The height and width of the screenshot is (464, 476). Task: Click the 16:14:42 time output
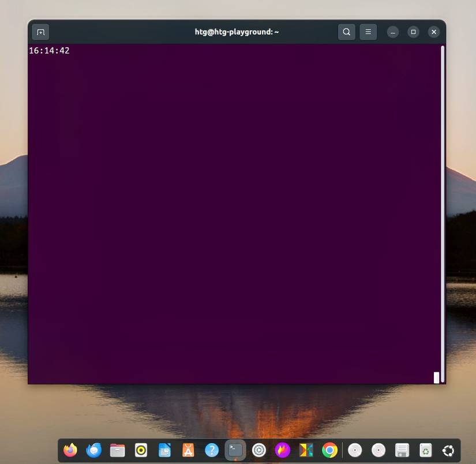(x=49, y=50)
